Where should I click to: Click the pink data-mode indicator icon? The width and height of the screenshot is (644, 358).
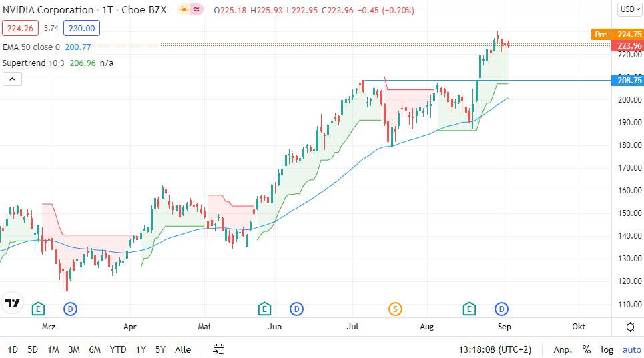point(196,10)
